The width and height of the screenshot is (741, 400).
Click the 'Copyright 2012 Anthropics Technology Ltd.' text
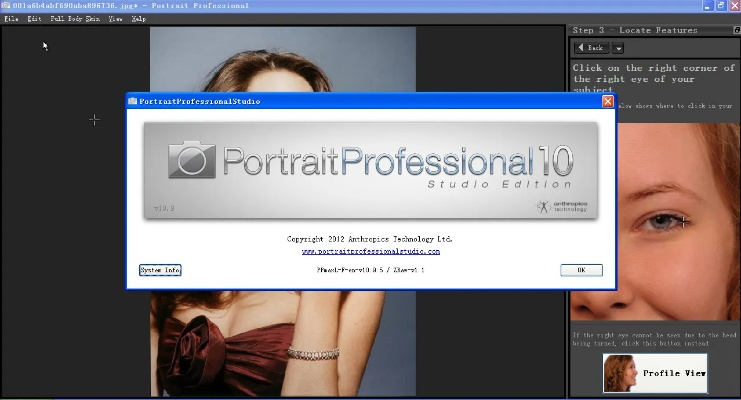tap(370, 239)
